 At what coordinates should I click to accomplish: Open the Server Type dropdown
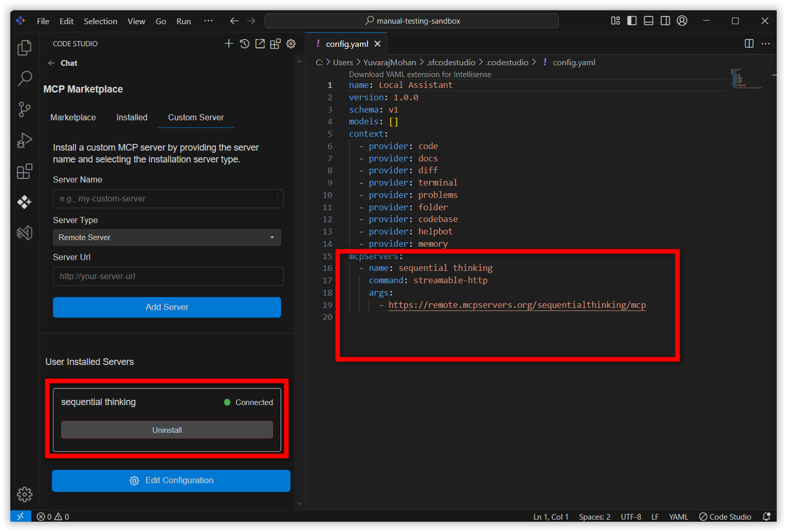167,237
